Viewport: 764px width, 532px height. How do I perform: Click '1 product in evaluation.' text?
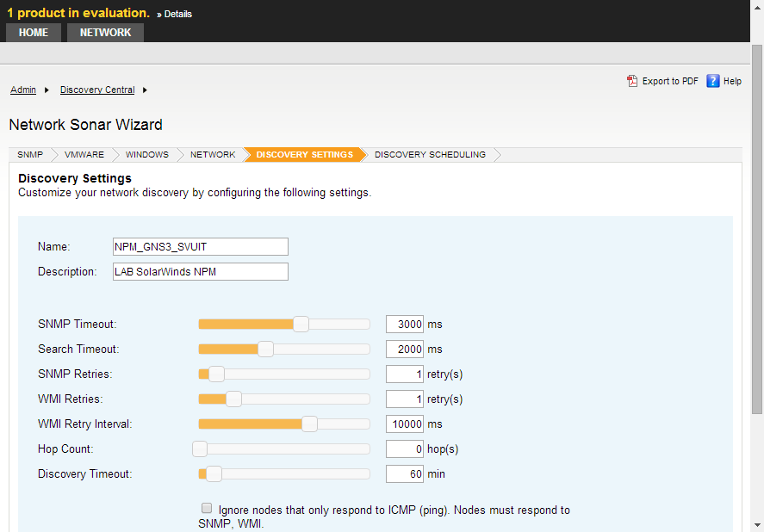(78, 13)
